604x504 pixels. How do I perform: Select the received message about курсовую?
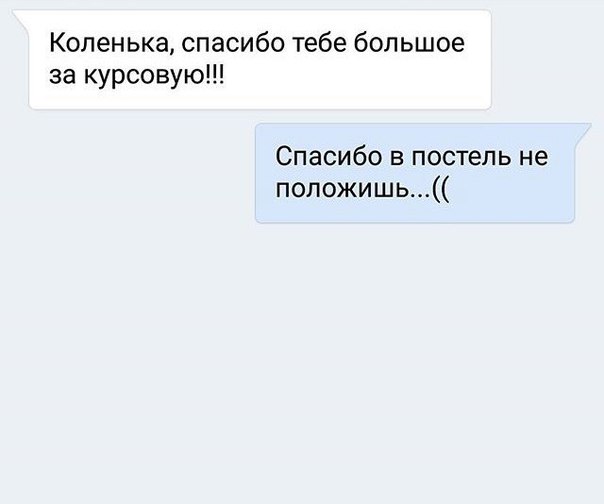[x=260, y=60]
